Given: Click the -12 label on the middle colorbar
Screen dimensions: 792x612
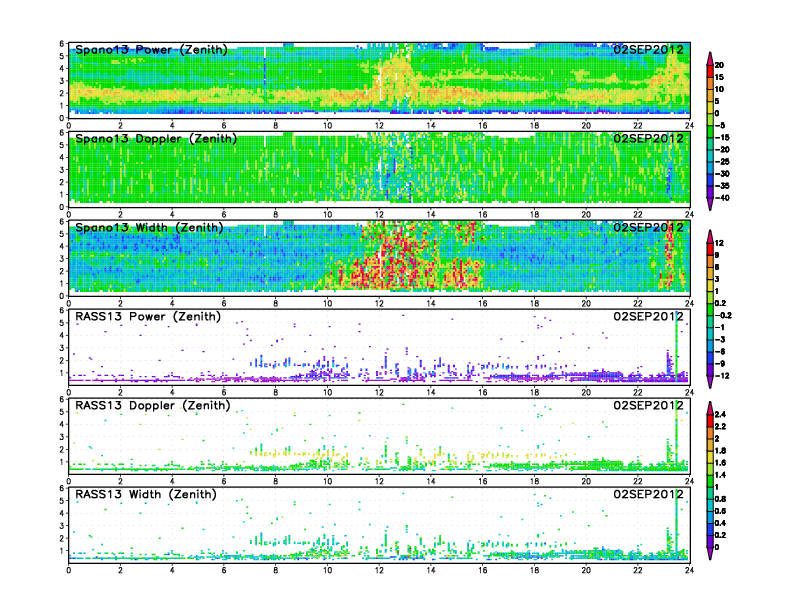Looking at the screenshot, I should 722,376.
